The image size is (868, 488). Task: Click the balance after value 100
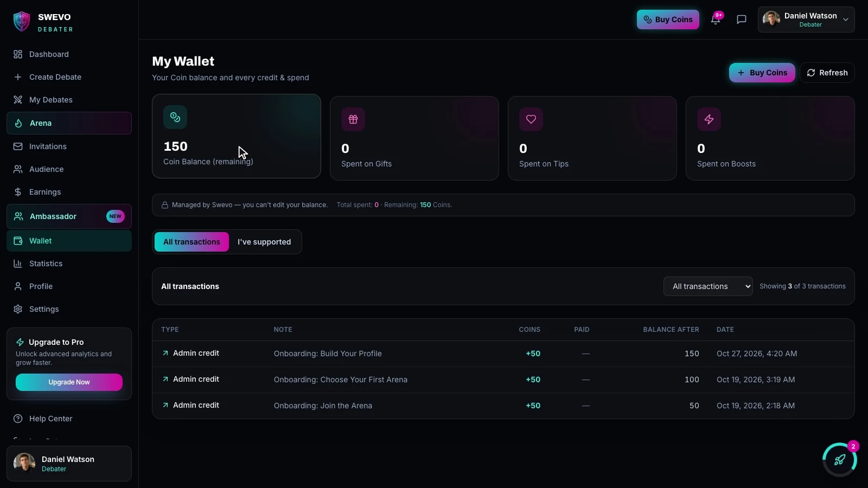(x=692, y=380)
